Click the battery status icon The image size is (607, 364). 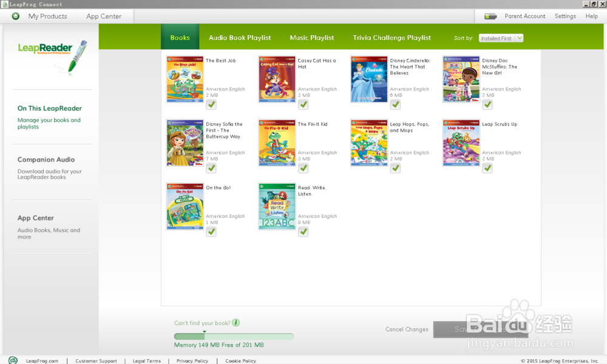pyautogui.click(x=490, y=16)
